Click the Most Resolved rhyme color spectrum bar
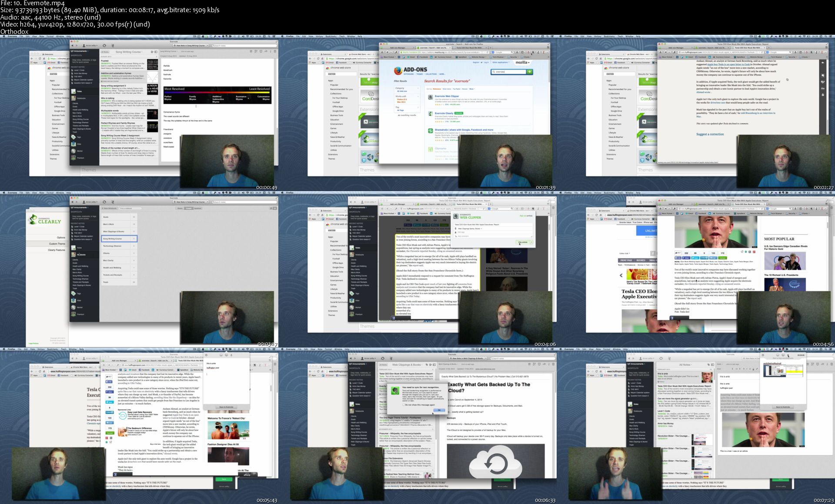835x504 pixels. pyautogui.click(x=217, y=92)
